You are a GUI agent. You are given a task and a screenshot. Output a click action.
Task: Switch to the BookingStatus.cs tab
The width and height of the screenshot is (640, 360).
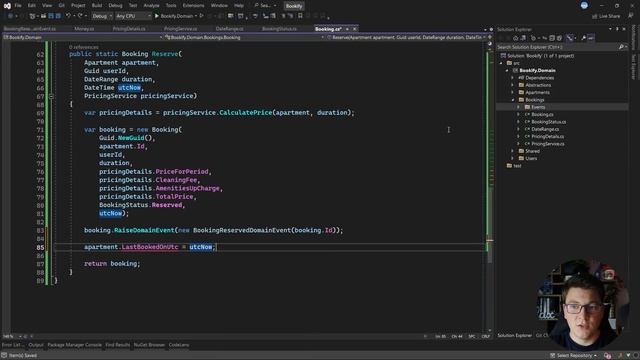tap(279, 29)
